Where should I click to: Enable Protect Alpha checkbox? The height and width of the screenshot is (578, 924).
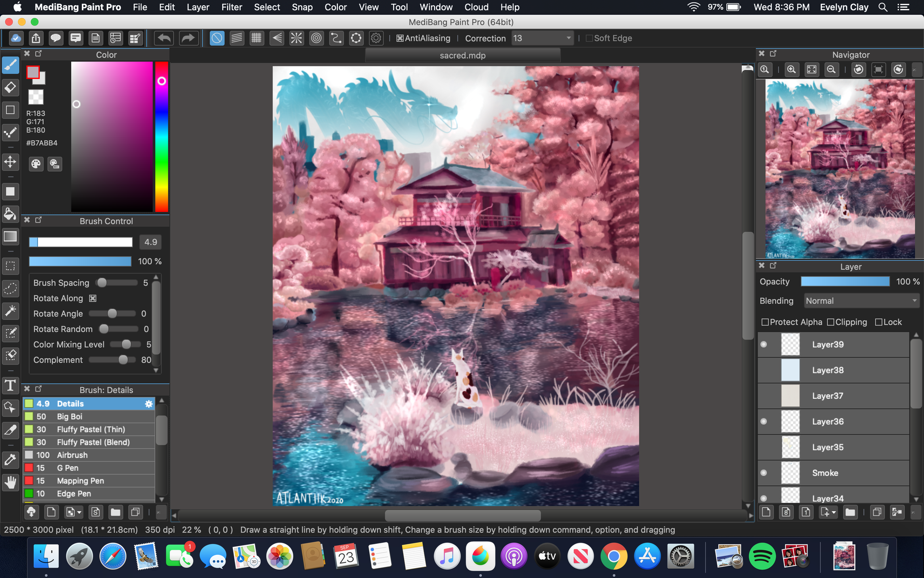pyautogui.click(x=765, y=322)
